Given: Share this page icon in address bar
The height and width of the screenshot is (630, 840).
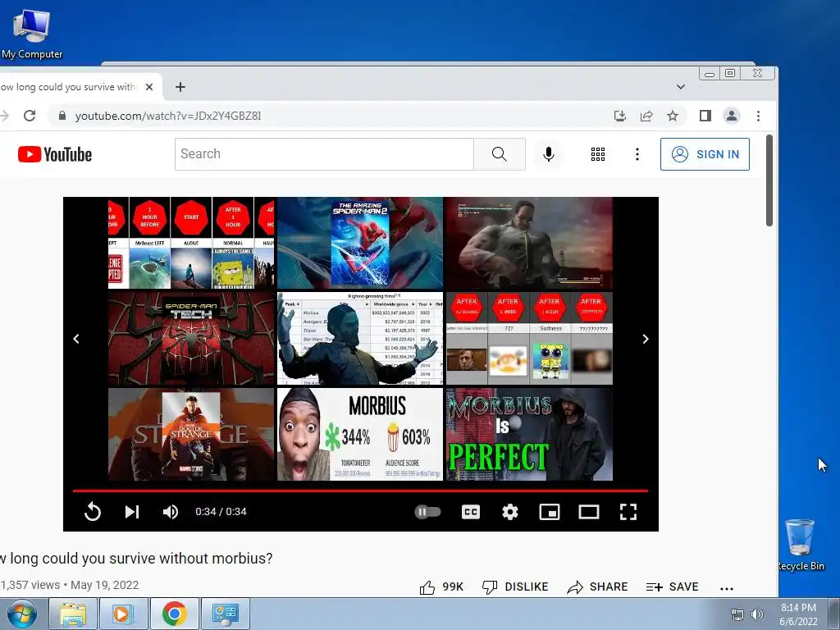Looking at the screenshot, I should pyautogui.click(x=646, y=116).
